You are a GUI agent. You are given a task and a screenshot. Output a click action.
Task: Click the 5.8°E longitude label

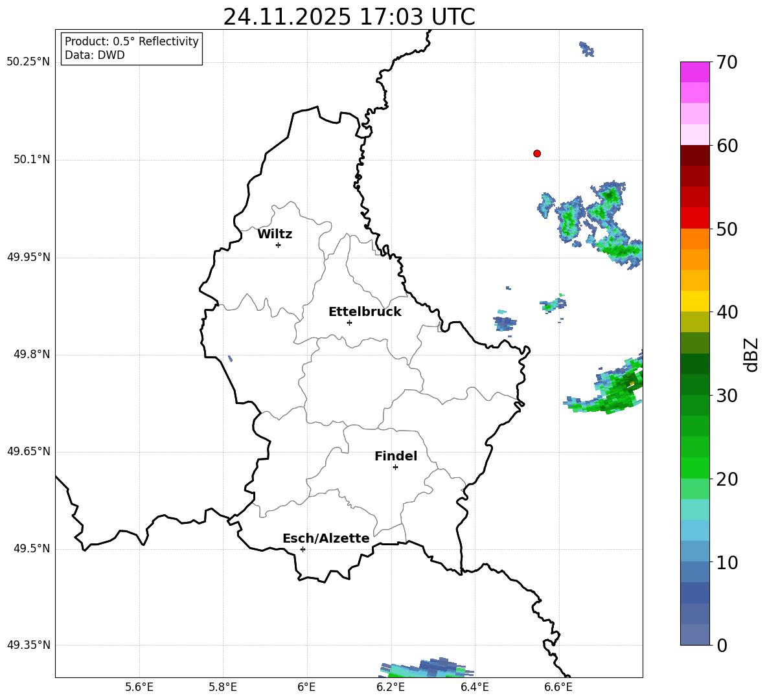coord(223,687)
